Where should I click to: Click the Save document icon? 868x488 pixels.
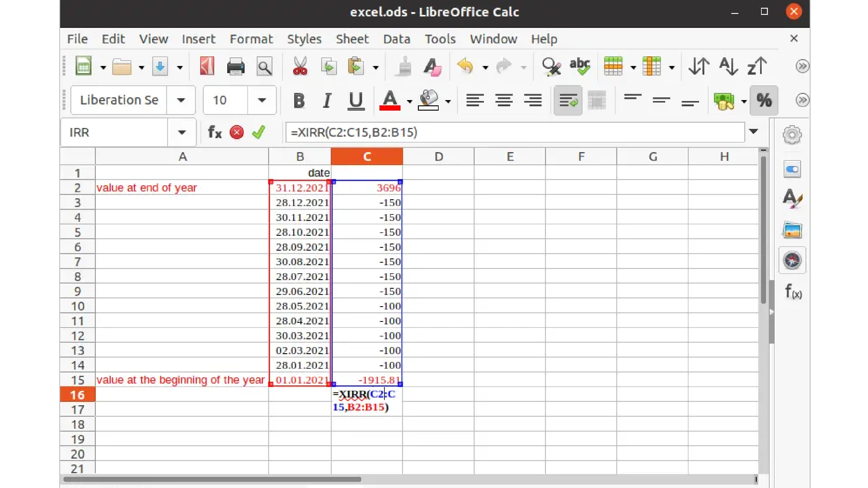[x=160, y=66]
